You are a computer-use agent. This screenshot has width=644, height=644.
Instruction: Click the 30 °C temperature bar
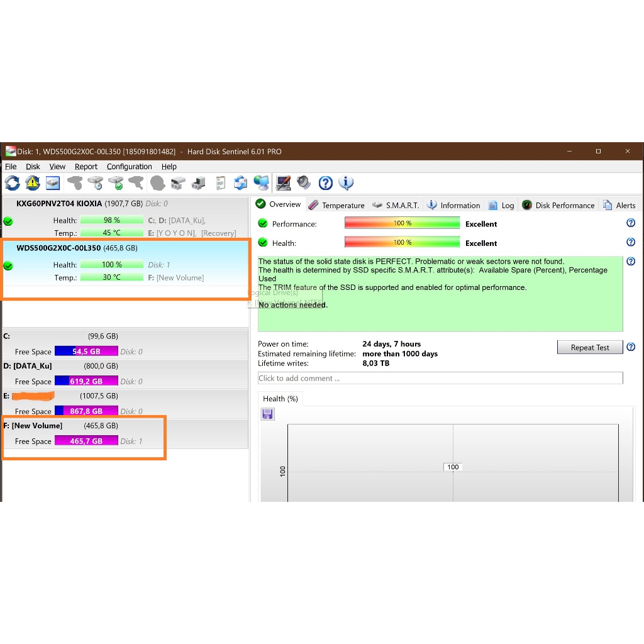point(112,277)
